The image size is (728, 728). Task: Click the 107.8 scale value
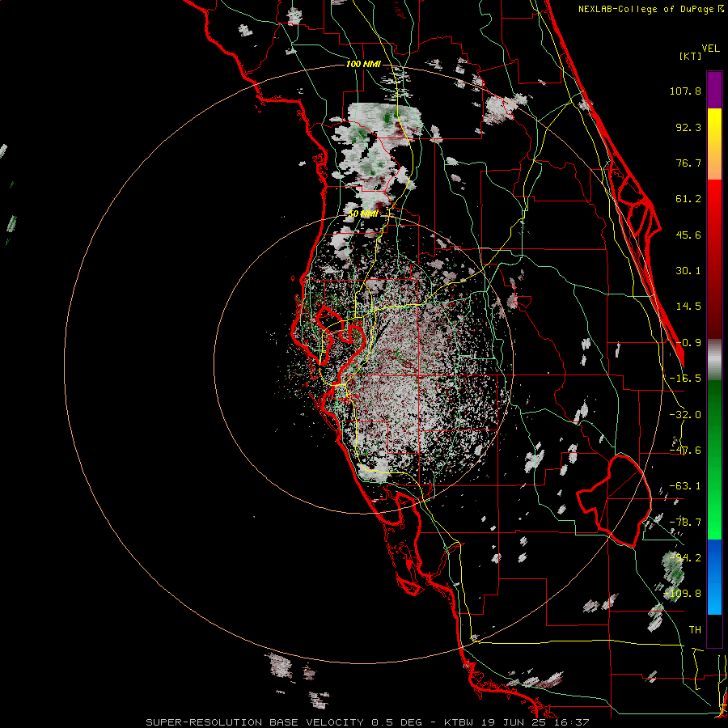(x=685, y=91)
